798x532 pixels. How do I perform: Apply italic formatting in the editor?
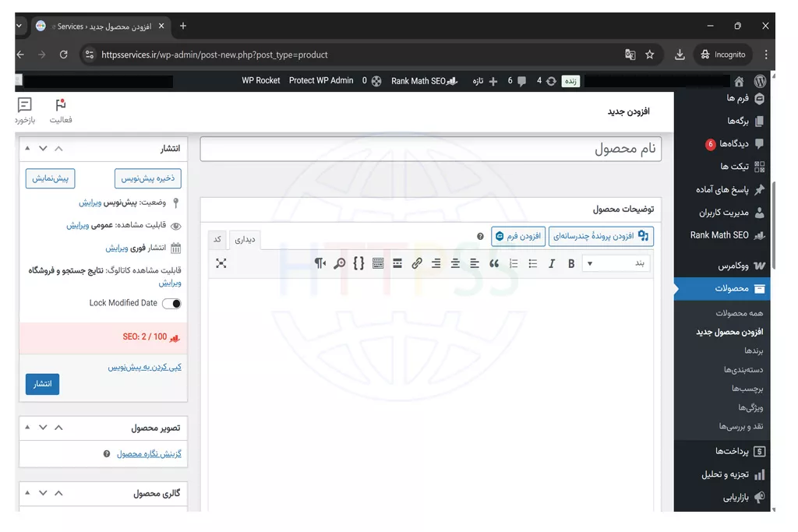tap(552, 264)
